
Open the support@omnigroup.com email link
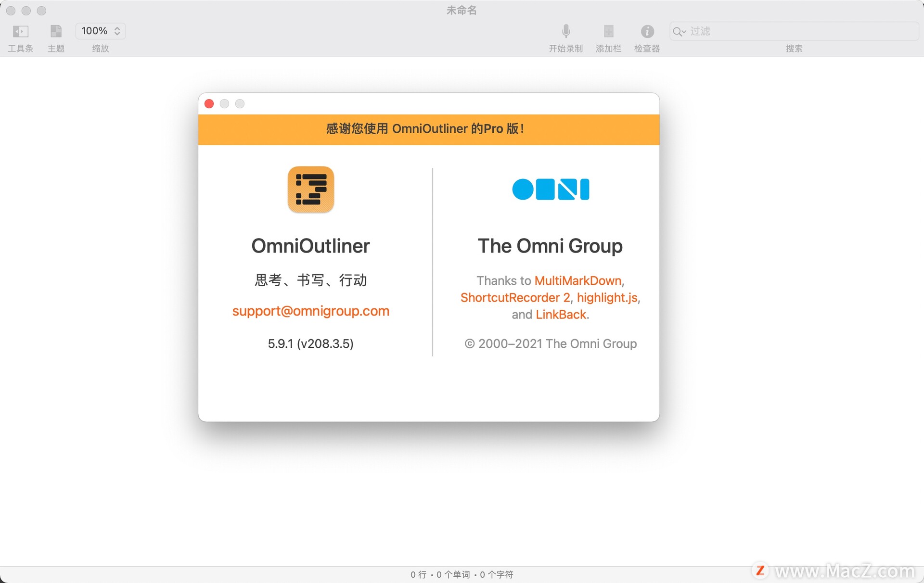[310, 311]
